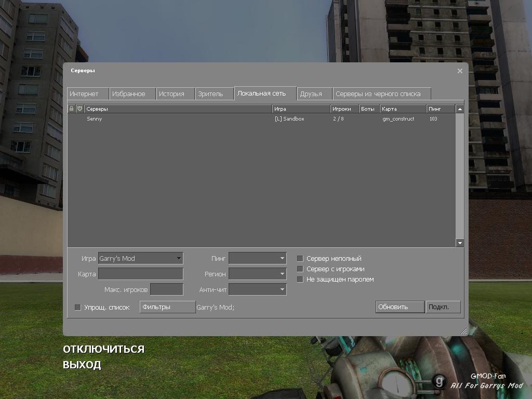The height and width of the screenshot is (399, 532).
Task: Select the Senny server row
Action: point(261,119)
